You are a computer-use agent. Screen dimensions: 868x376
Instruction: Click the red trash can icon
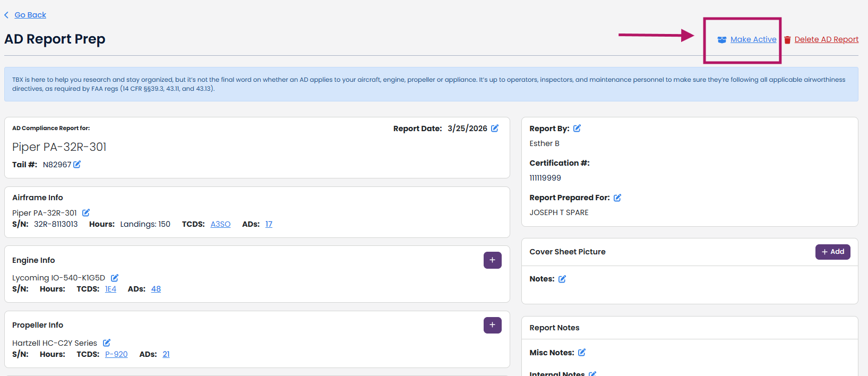787,40
